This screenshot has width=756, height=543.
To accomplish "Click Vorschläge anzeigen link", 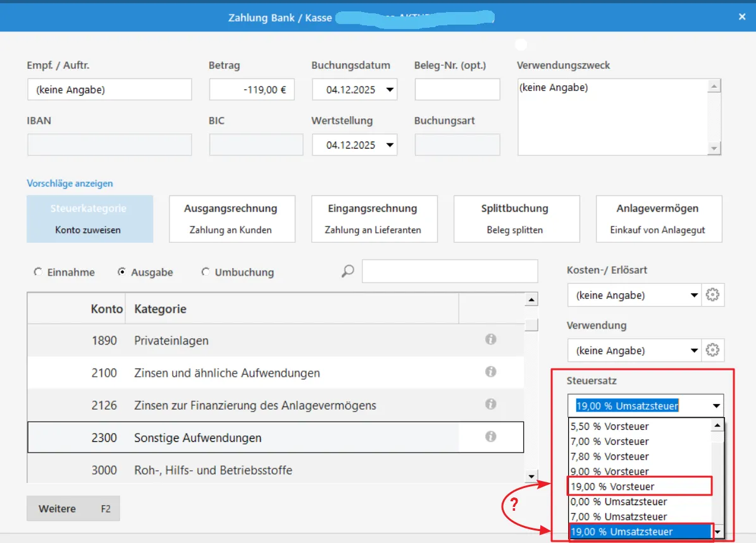I will (70, 183).
